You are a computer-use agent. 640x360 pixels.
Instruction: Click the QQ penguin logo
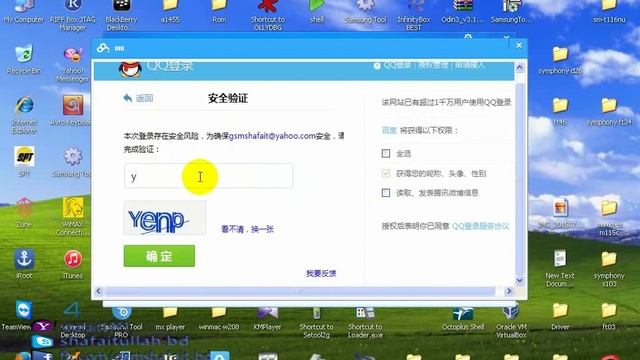coord(130,69)
